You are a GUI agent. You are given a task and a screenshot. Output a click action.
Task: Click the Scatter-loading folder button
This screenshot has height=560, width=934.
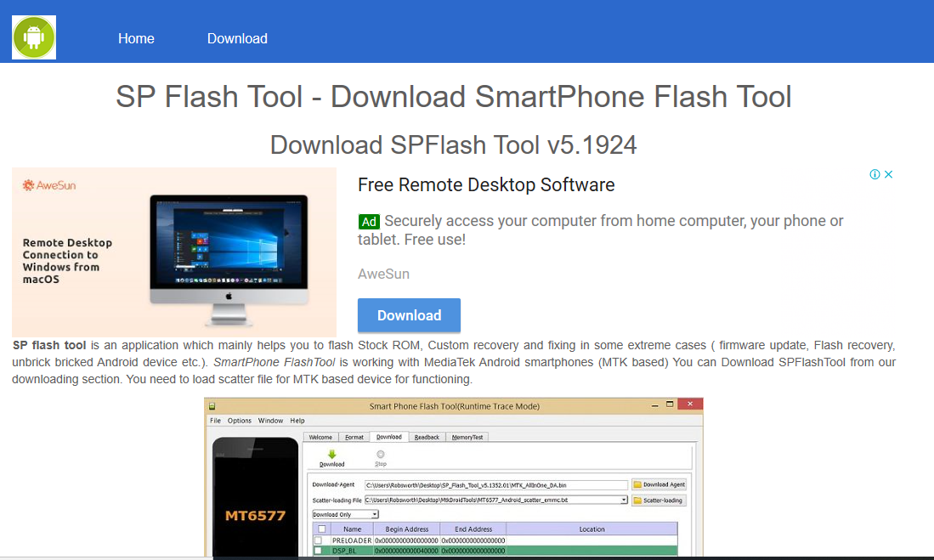pos(659,500)
